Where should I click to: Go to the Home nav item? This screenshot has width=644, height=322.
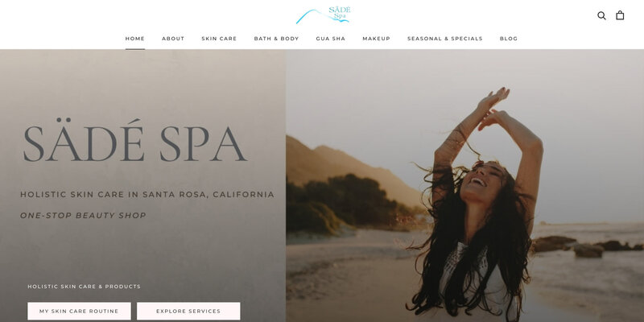pyautogui.click(x=134, y=39)
